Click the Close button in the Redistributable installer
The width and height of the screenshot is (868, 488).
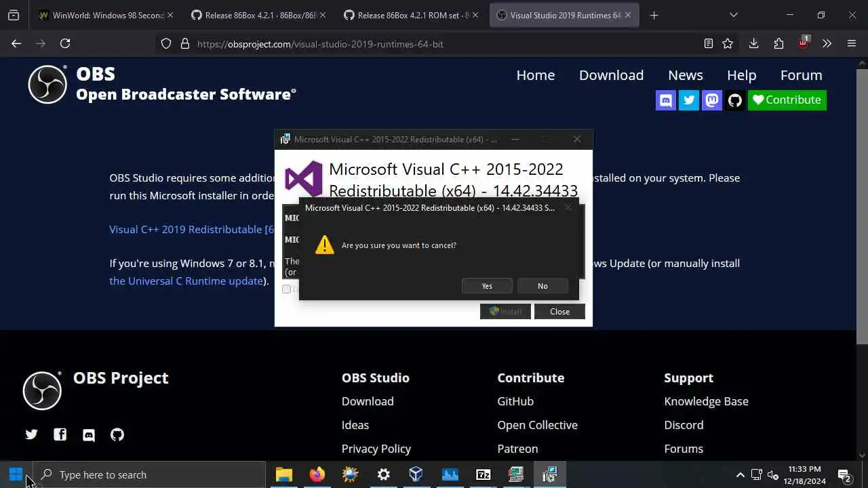coord(559,312)
